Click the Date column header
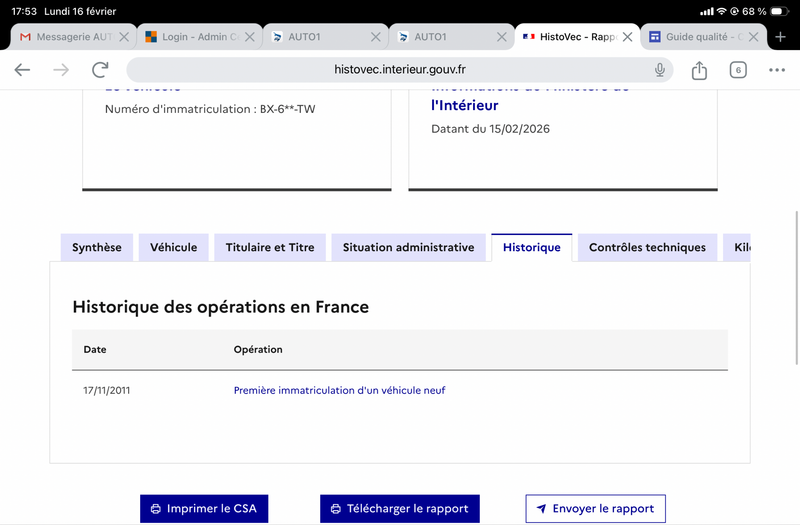The image size is (800, 525). (x=95, y=349)
